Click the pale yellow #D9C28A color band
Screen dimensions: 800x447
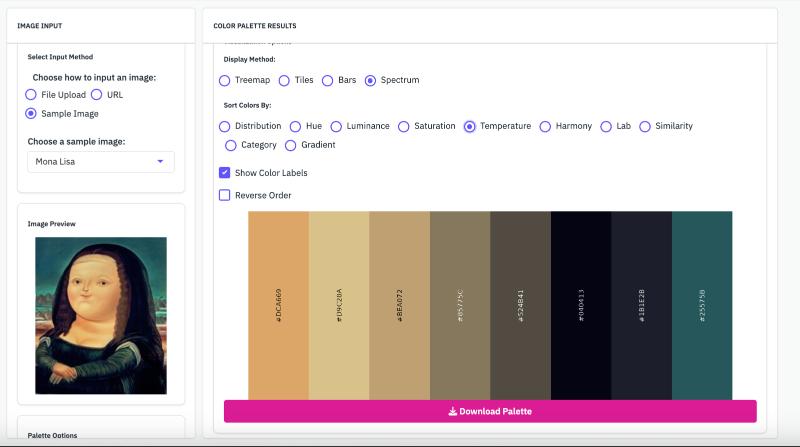point(339,305)
